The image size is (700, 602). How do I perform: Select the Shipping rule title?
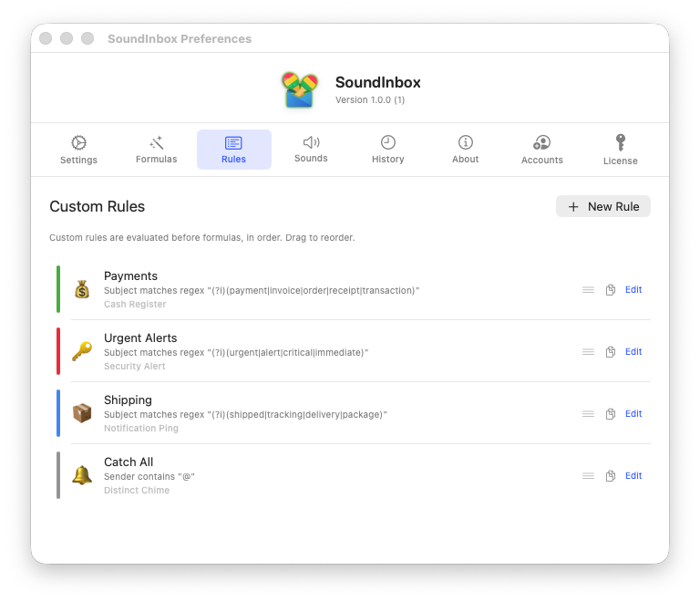[x=128, y=400]
